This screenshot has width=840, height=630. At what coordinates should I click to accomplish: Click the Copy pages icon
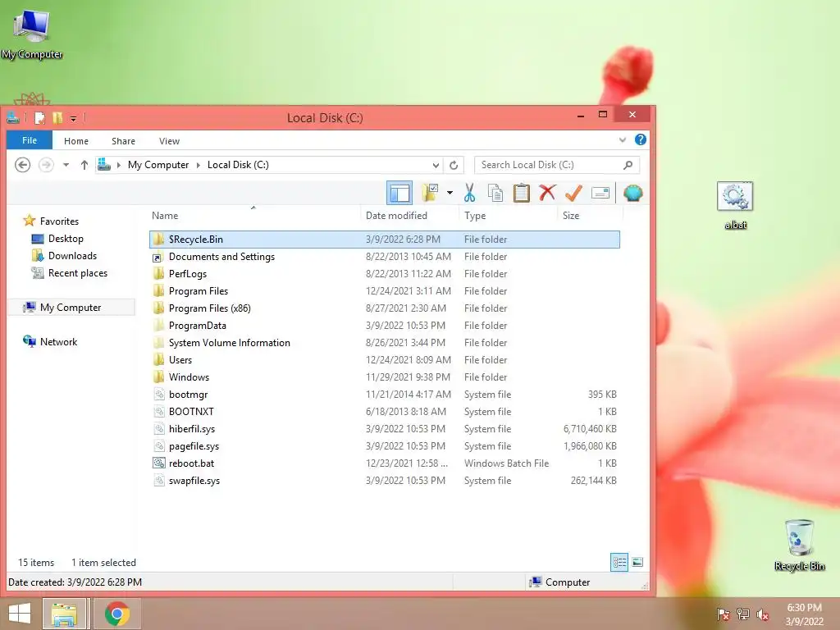[495, 193]
